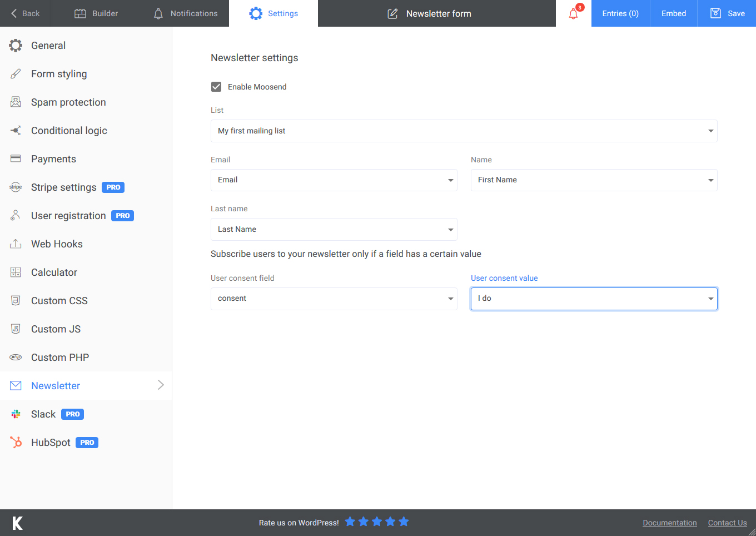Click the Calculator icon
Screen dimensions: 756x536
click(16, 272)
